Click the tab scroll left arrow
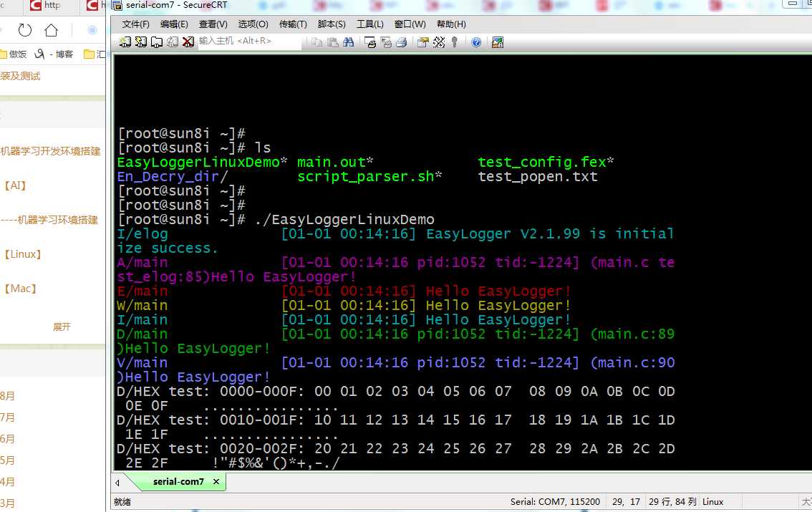The image size is (812, 512). 117,483
